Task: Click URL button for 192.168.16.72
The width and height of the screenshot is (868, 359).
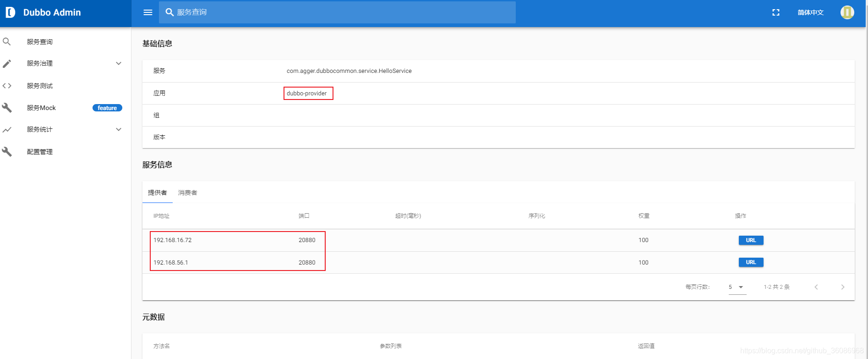Action: (x=751, y=240)
